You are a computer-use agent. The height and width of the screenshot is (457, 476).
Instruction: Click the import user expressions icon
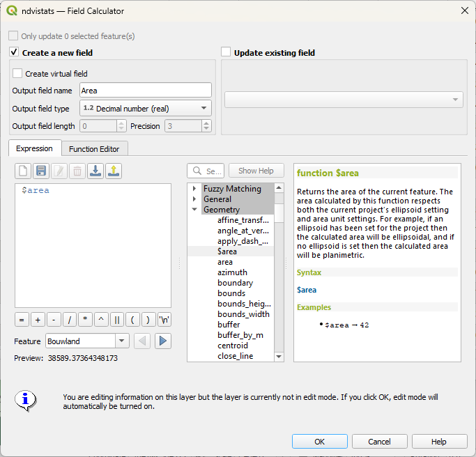95,171
